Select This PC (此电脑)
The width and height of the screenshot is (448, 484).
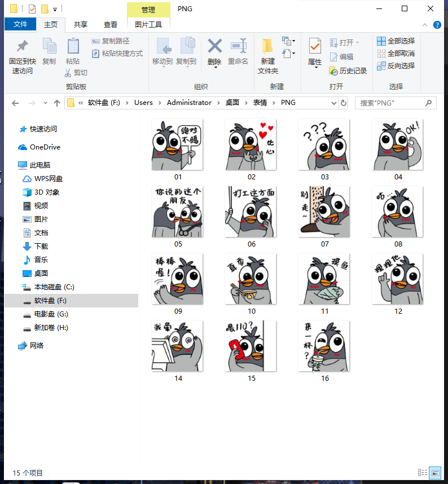pyautogui.click(x=40, y=165)
